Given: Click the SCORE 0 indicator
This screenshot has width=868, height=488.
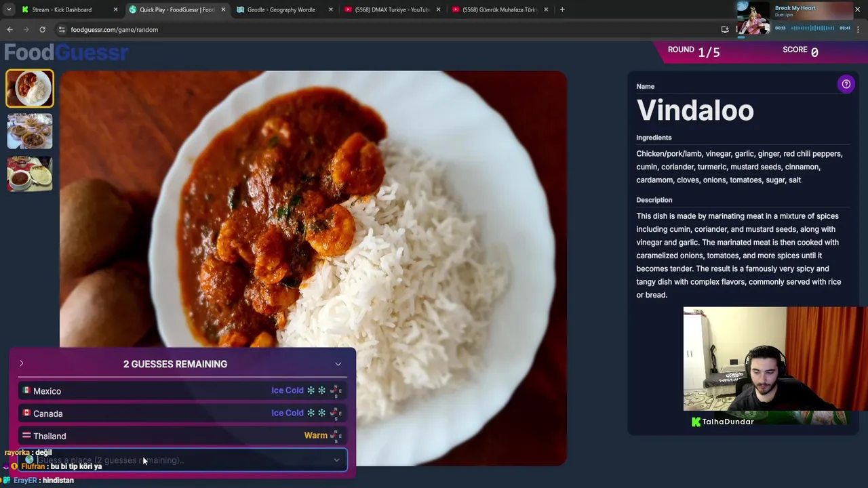Looking at the screenshot, I should (800, 52).
